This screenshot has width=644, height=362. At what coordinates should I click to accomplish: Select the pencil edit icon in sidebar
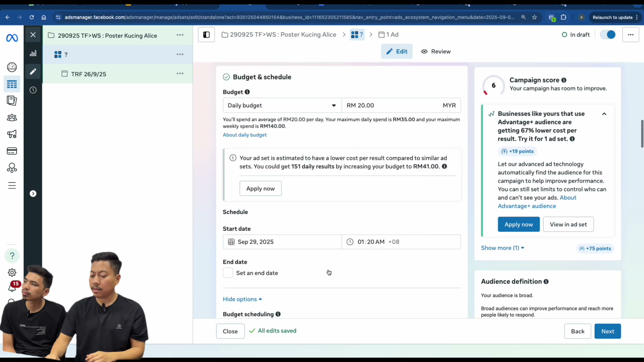point(33,71)
